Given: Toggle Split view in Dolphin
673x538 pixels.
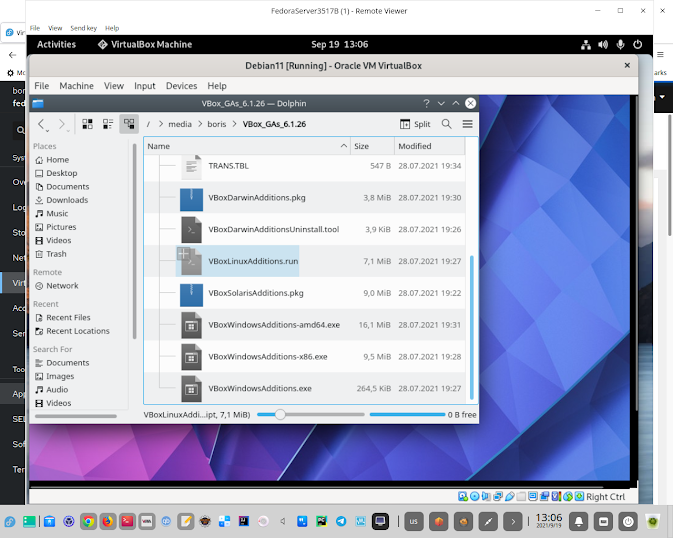Looking at the screenshot, I should point(415,124).
